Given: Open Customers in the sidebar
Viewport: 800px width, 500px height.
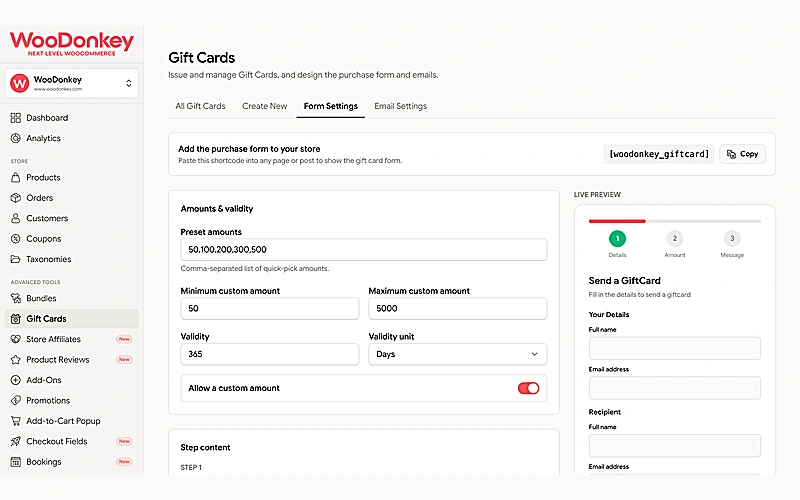Looking at the screenshot, I should tap(71, 218).
